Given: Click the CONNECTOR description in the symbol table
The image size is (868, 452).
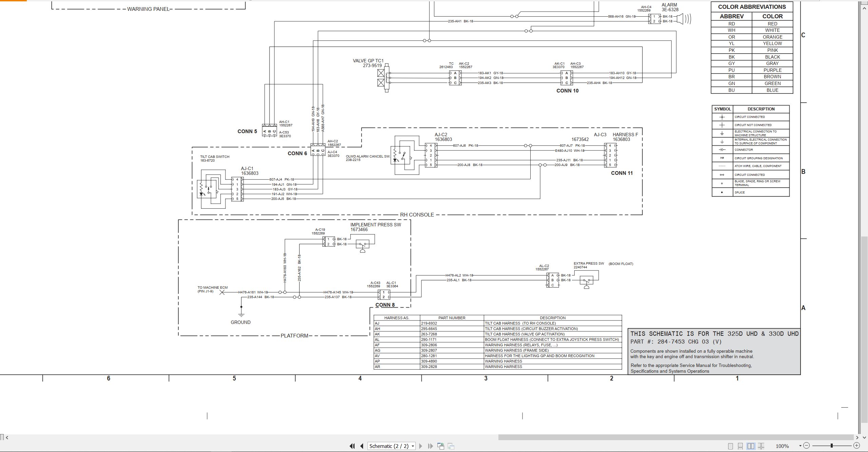Looking at the screenshot, I should click(744, 150).
